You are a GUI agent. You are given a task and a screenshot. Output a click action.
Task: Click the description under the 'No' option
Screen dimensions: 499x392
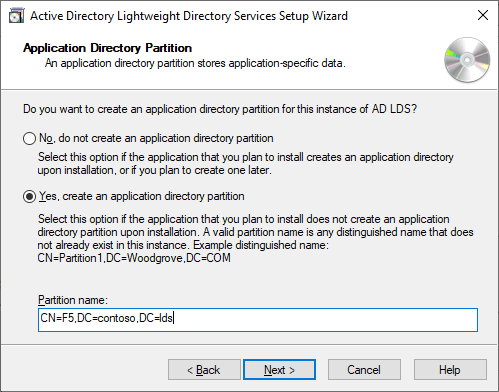point(245,163)
